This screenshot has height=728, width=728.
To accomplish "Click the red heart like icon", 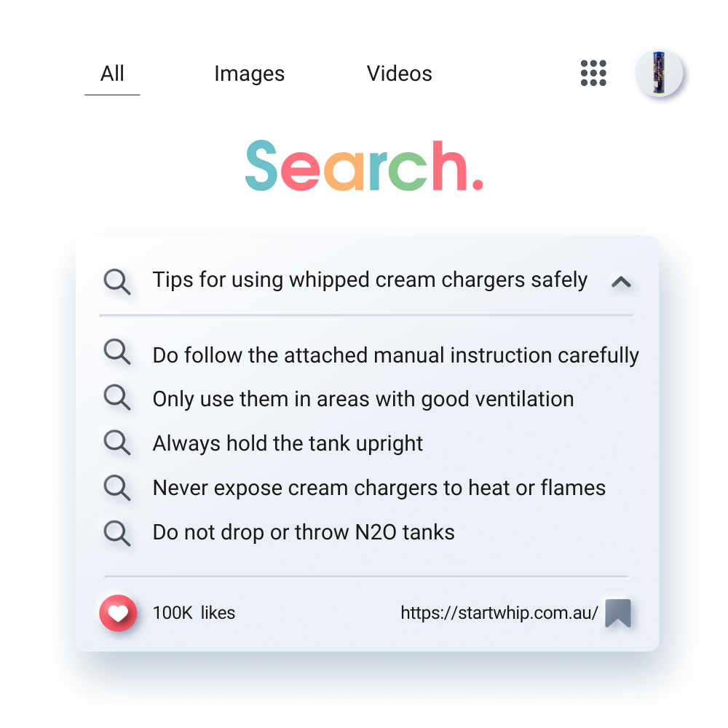I will [118, 613].
